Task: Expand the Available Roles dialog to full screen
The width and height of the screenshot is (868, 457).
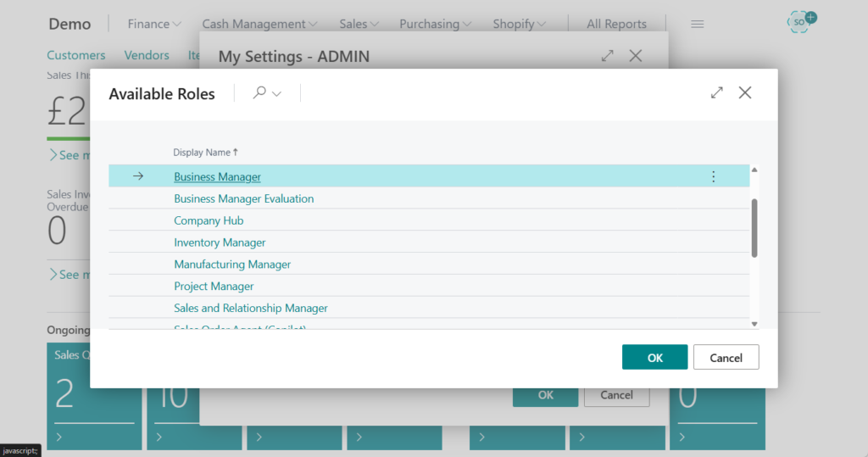Action: [717, 93]
